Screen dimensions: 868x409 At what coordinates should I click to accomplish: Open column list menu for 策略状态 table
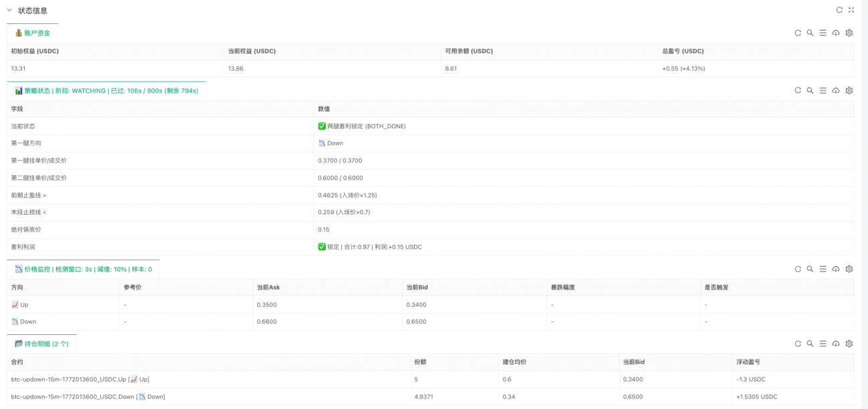click(x=823, y=91)
